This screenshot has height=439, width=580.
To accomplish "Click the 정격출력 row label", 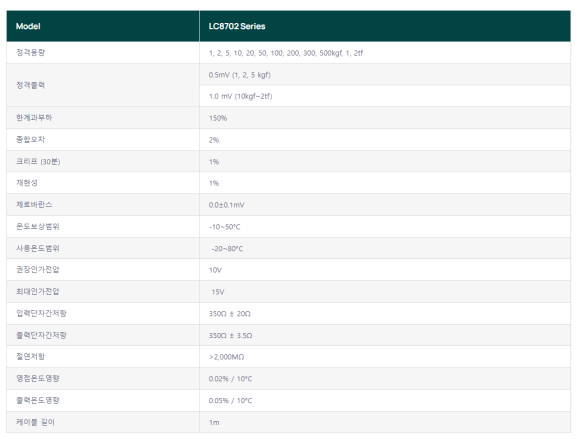I will (30, 85).
